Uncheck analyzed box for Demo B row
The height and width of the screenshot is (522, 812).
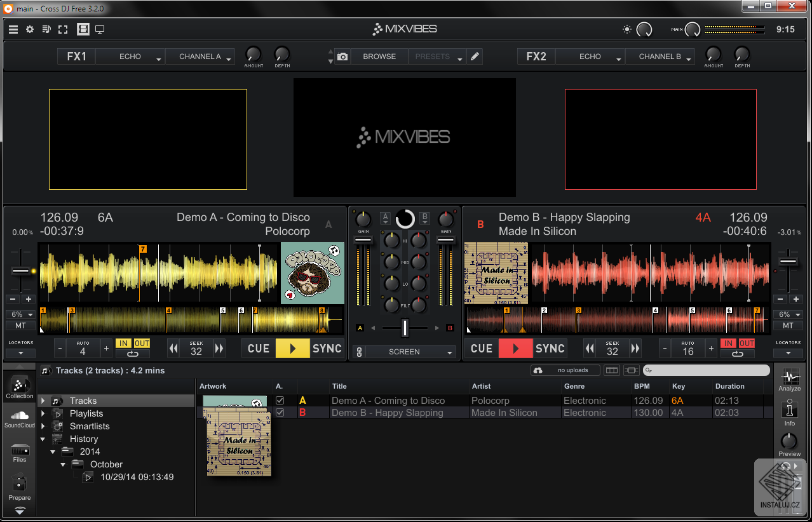[x=280, y=413]
